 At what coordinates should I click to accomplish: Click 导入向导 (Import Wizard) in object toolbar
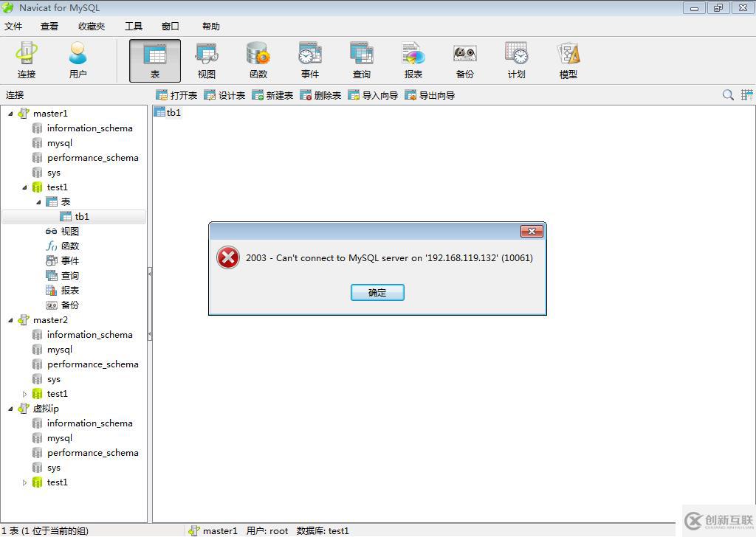click(x=373, y=95)
